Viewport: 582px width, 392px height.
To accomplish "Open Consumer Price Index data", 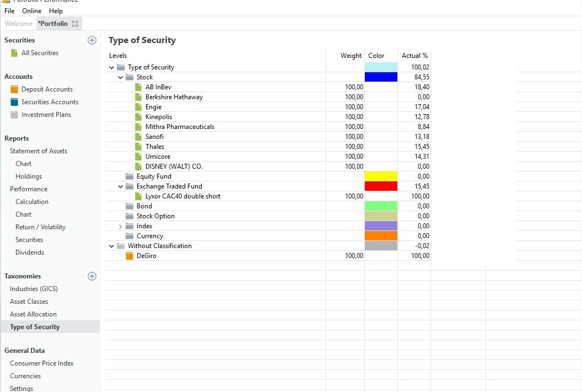I will pyautogui.click(x=41, y=363).
